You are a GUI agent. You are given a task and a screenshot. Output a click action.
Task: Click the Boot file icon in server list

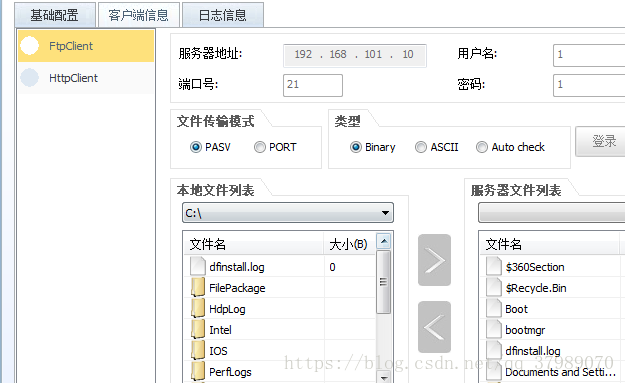tap(493, 309)
